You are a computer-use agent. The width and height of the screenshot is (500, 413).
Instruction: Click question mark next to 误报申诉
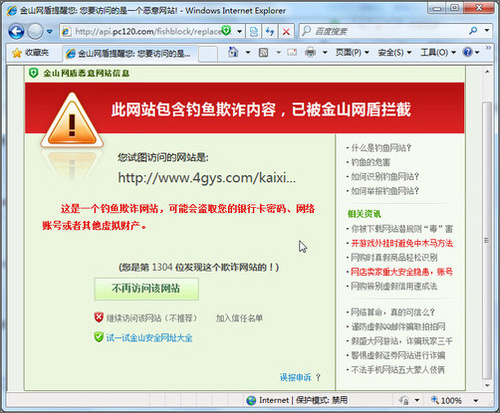[x=318, y=377]
